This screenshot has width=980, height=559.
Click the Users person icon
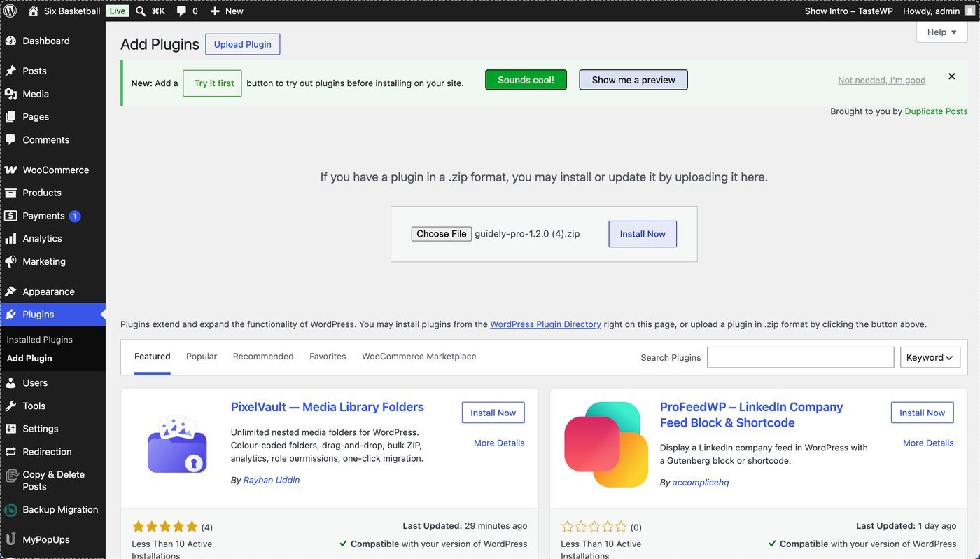pos(10,382)
